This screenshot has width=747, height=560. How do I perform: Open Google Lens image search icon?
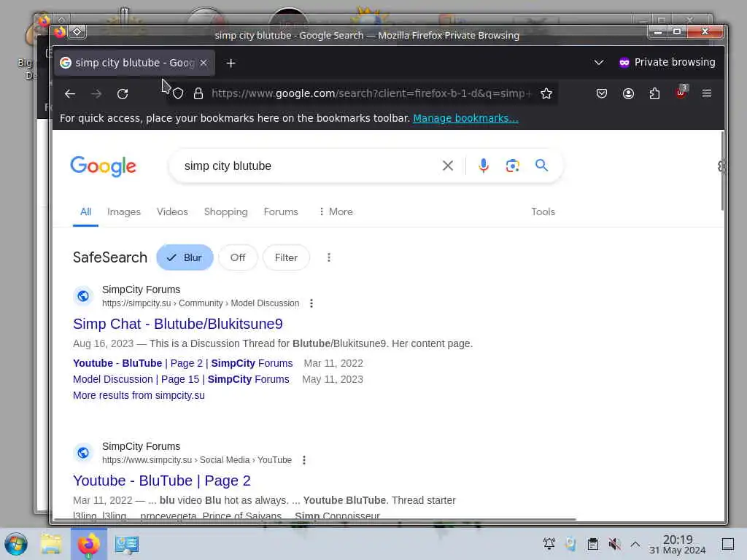point(513,166)
